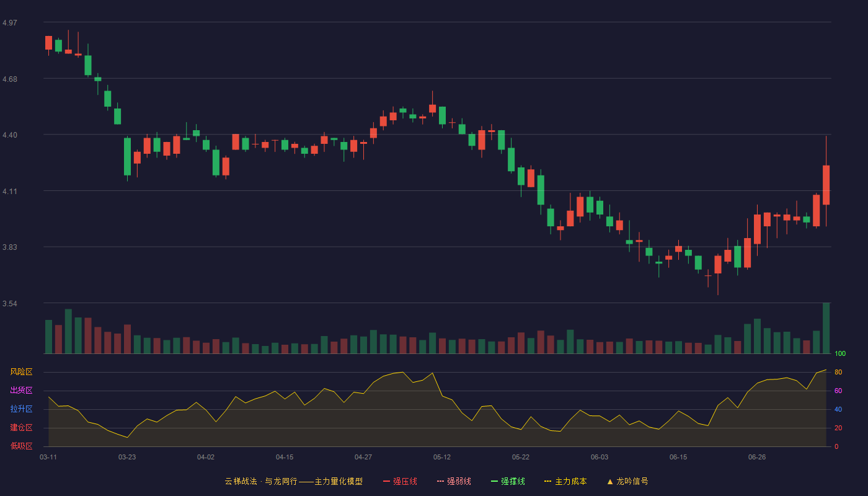Viewport: 868px width, 496px height.
Task: Toggle the yellow dashed 主力成本 legend entry
Action: pos(565,481)
